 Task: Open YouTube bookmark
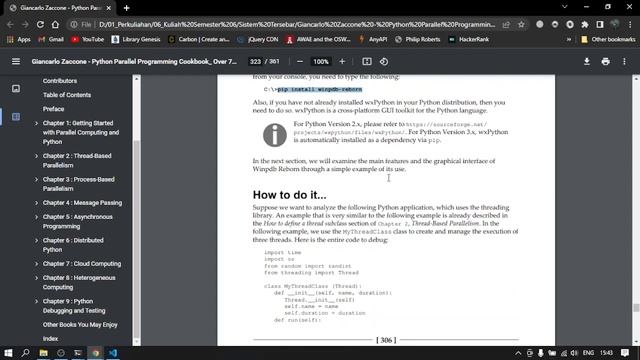pos(87,40)
